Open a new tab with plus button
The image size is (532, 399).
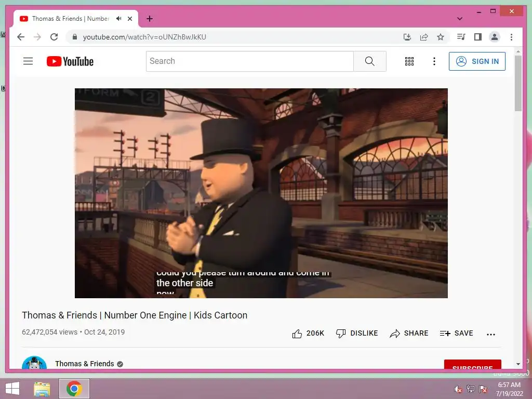coord(150,19)
